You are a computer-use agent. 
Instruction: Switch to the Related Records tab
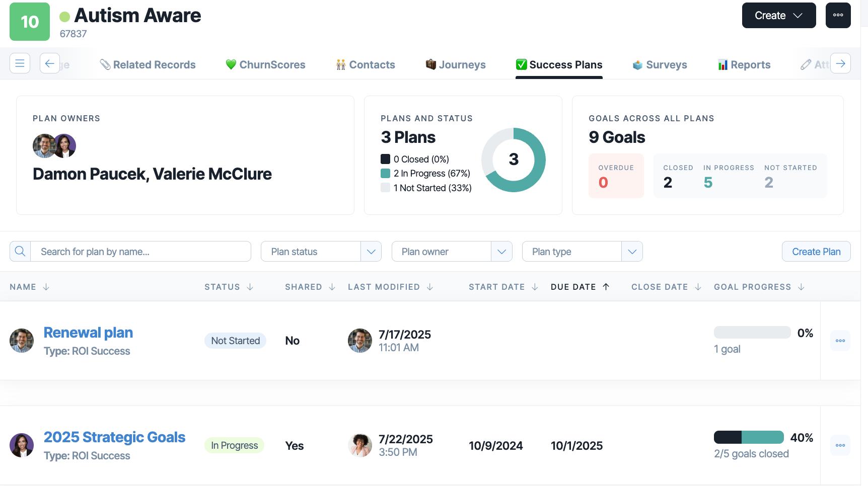click(x=148, y=64)
